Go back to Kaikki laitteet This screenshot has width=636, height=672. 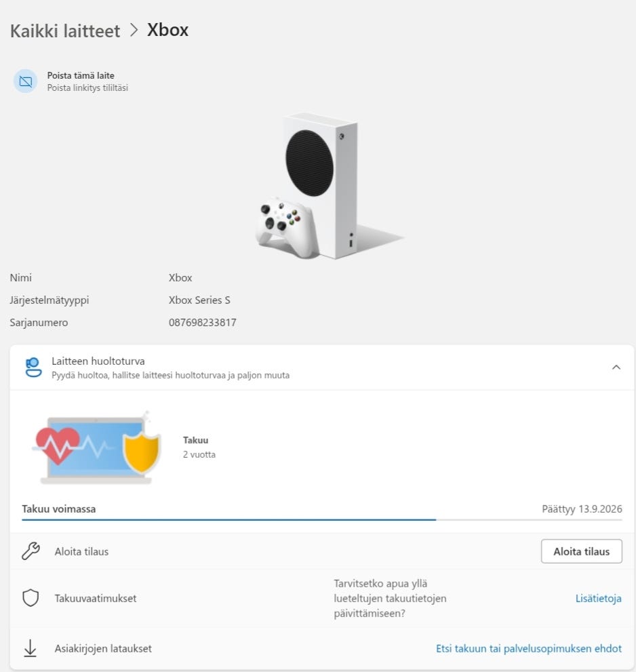tap(65, 31)
